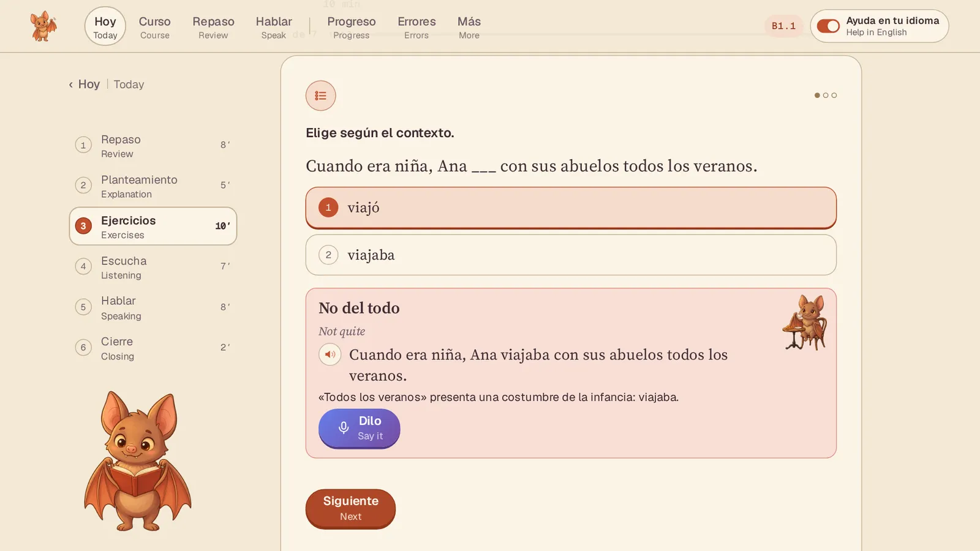This screenshot has height=551, width=980.
Task: Click the text "No del todo"
Action: tap(359, 308)
